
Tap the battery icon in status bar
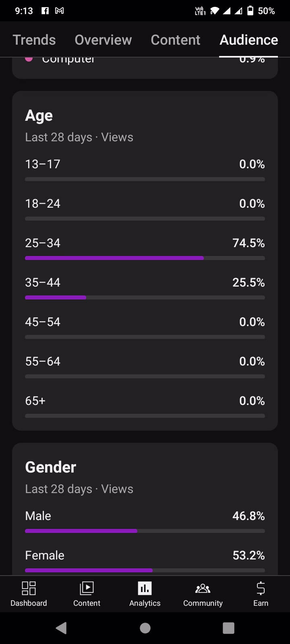[250, 11]
